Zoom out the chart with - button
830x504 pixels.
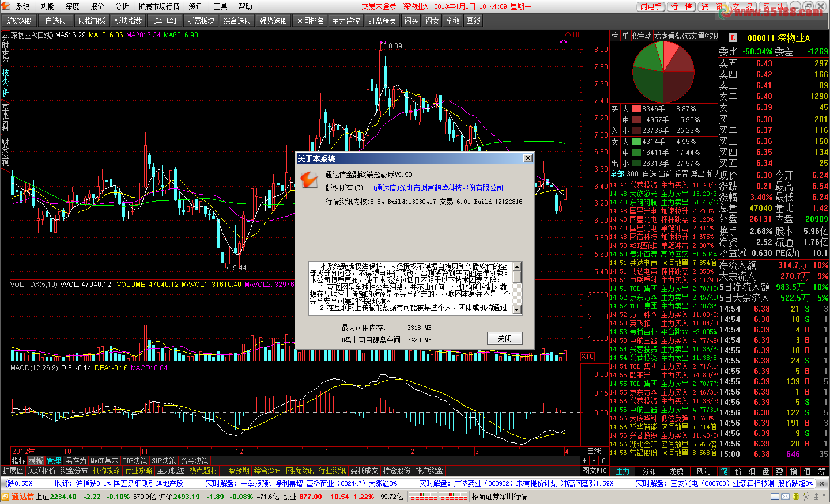pos(594,461)
